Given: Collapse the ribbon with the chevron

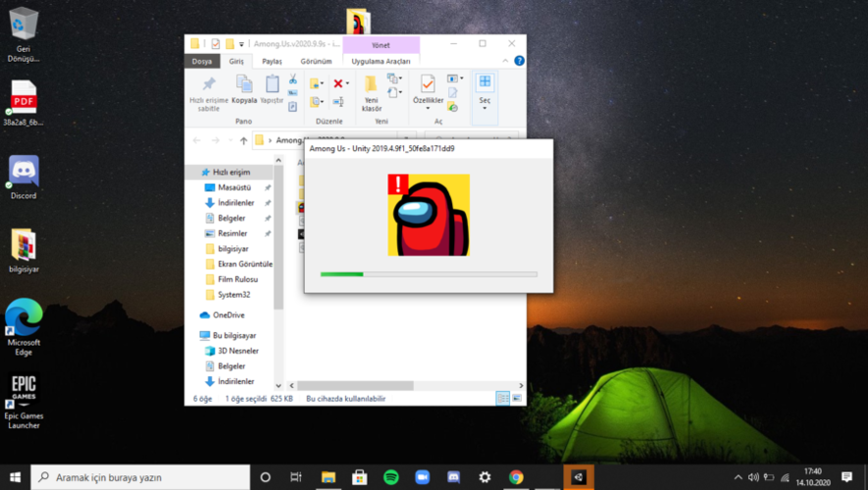Looking at the screenshot, I should 505,61.
